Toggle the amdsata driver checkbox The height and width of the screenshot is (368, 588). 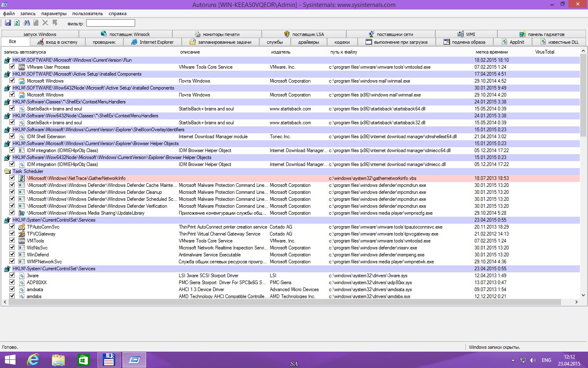point(12,289)
